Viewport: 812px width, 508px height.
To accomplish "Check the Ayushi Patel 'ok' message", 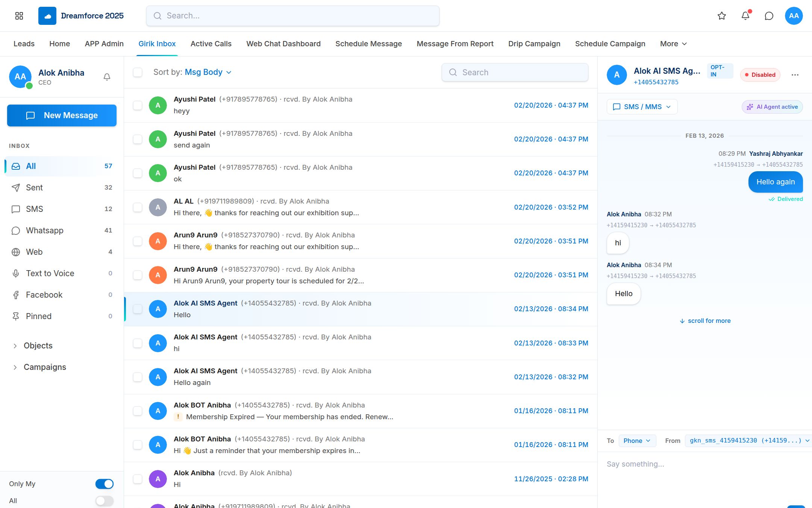I will 138,173.
